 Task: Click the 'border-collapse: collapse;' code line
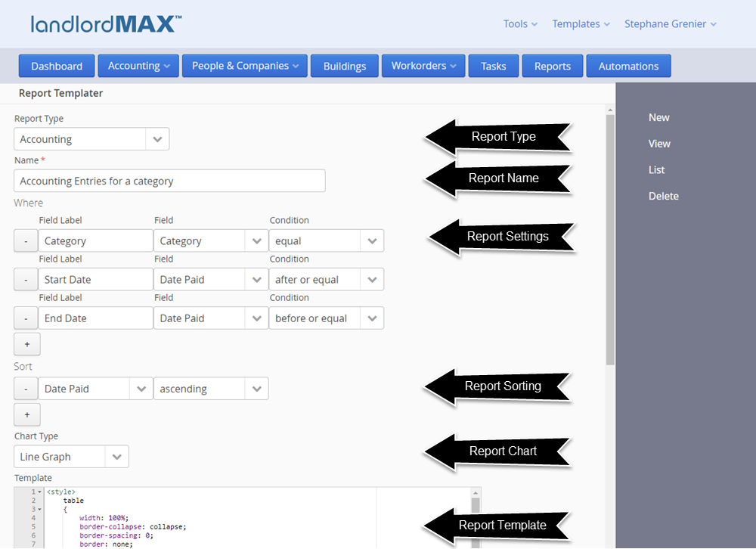click(133, 527)
